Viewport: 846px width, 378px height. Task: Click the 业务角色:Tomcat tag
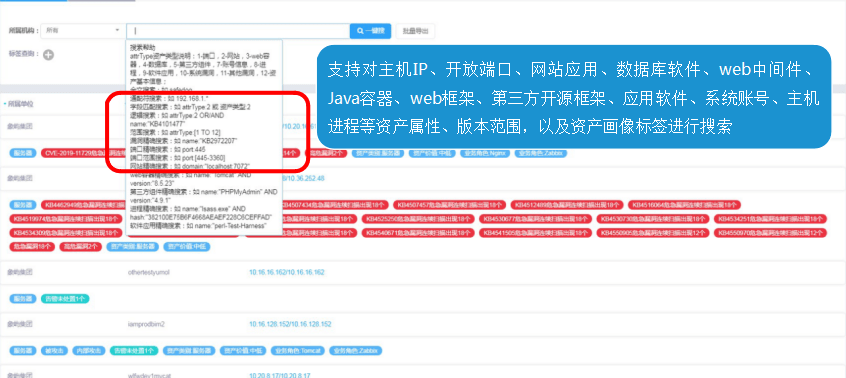[x=297, y=351]
